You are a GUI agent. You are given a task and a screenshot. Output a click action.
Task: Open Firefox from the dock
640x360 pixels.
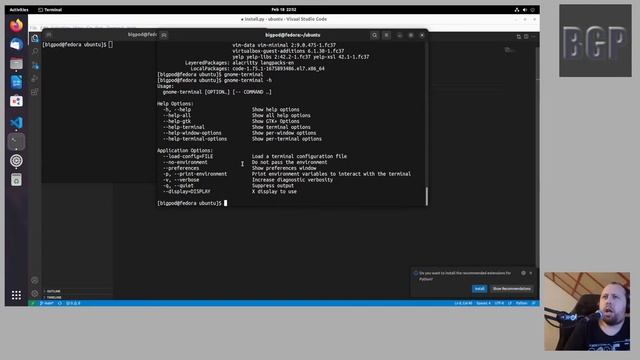pyautogui.click(x=16, y=26)
